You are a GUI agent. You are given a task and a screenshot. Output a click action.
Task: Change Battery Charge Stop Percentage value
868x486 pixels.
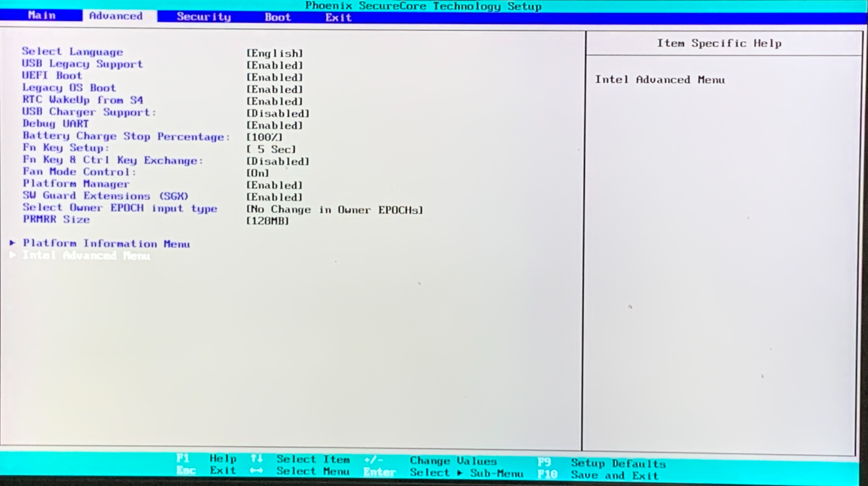tap(264, 137)
